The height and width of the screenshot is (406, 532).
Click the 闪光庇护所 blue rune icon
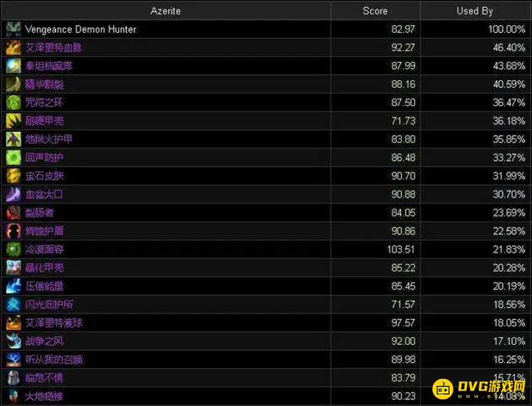point(13,304)
